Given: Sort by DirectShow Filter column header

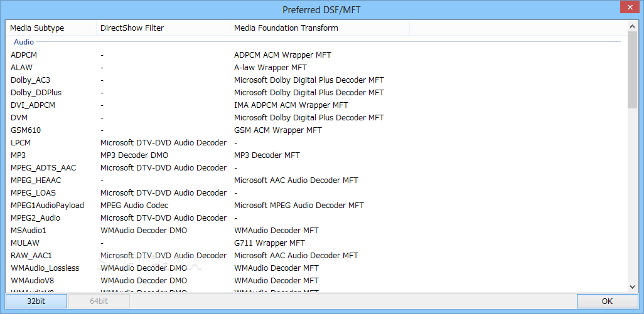Looking at the screenshot, I should point(163,28).
